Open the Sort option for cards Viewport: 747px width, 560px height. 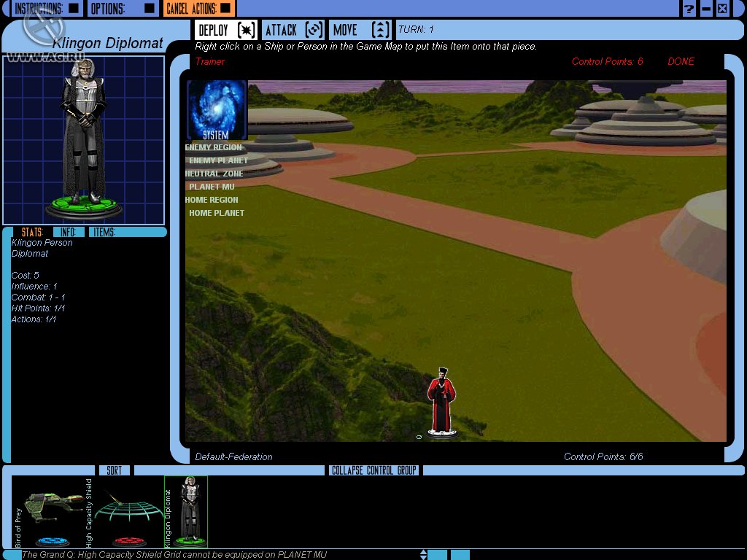pos(114,470)
